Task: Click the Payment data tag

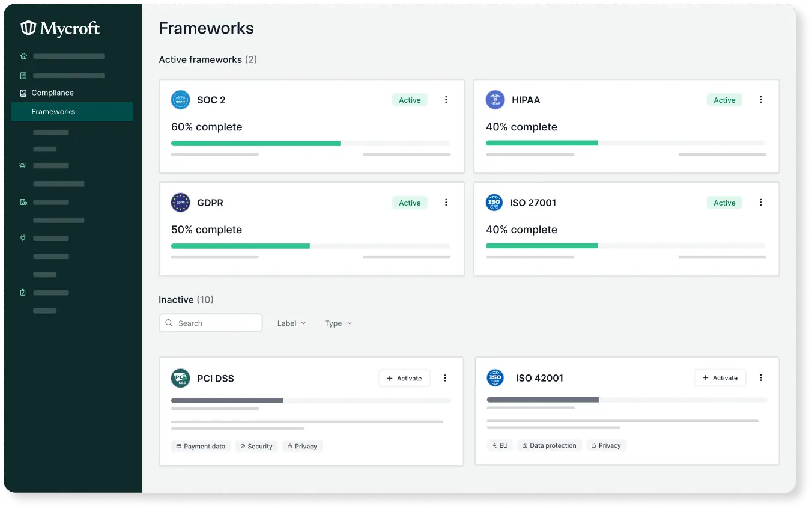Action: click(201, 447)
